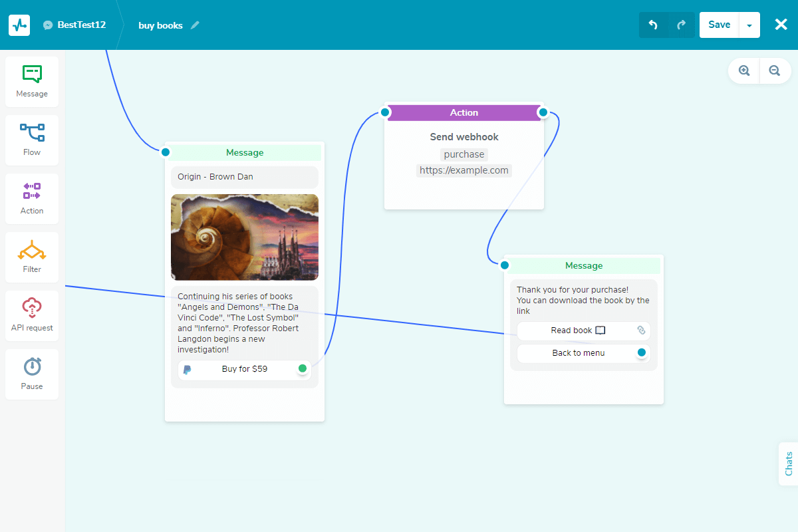Zoom out of the canvas
Screen dimensions: 798x532
775,70
